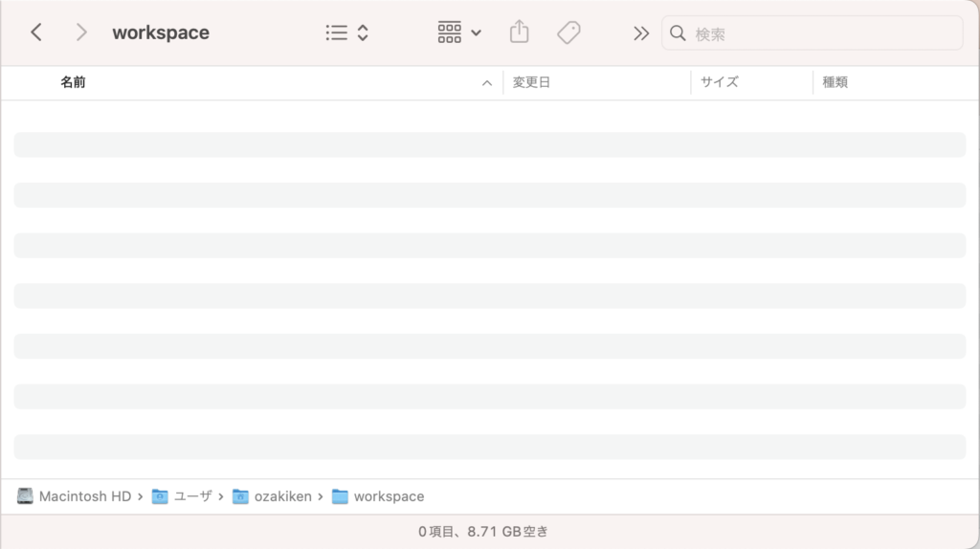Screen dimensions: 980x549
Task: Sort by the 種類 column header
Action: [x=835, y=82]
